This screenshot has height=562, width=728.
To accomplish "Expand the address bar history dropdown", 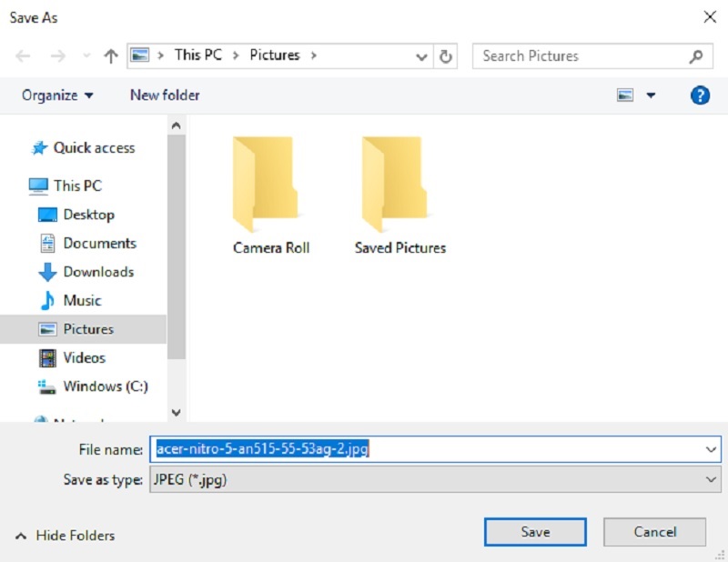I will pos(421,56).
